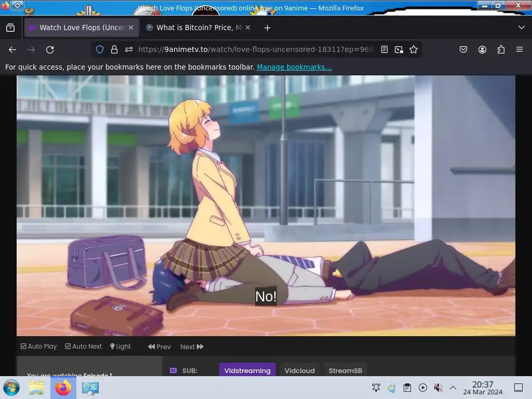Bookmark this page with star icon
This screenshot has width=532, height=399.
413,49
